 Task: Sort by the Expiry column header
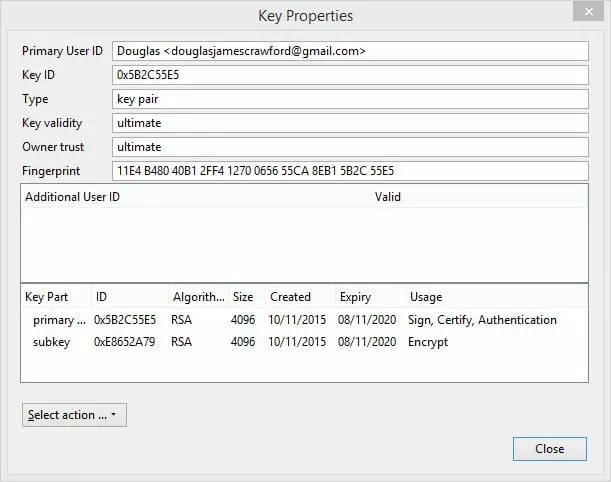(367, 297)
